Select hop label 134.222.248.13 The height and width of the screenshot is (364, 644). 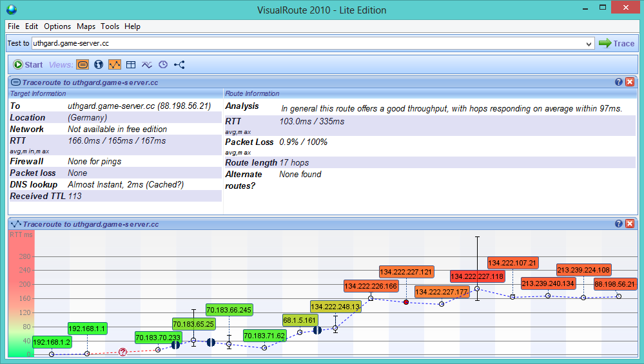[x=335, y=307]
